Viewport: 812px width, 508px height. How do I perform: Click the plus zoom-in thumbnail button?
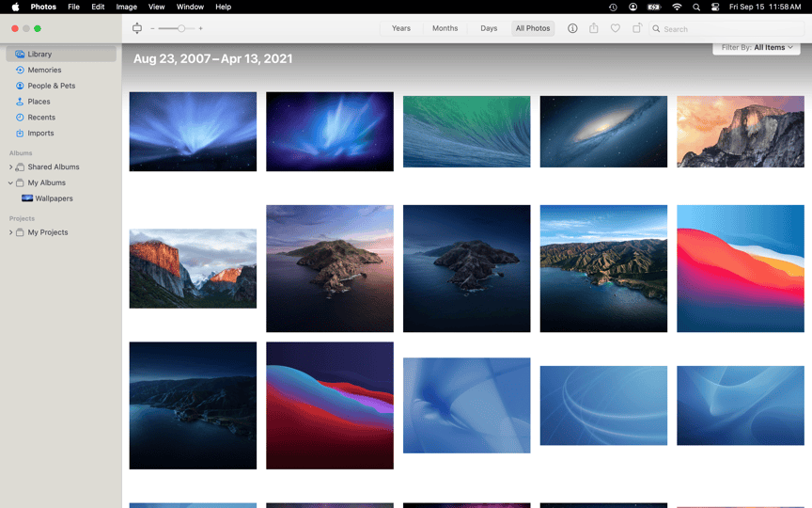[200, 28]
